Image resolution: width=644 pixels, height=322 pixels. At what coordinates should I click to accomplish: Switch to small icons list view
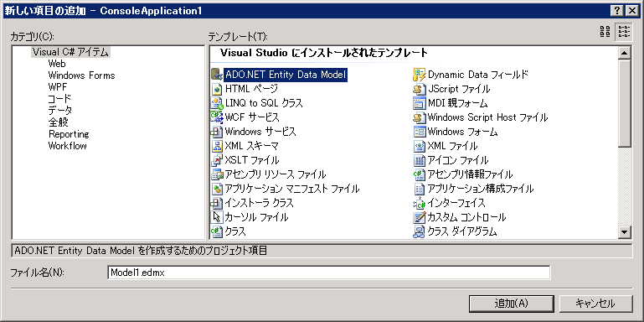pos(623,31)
